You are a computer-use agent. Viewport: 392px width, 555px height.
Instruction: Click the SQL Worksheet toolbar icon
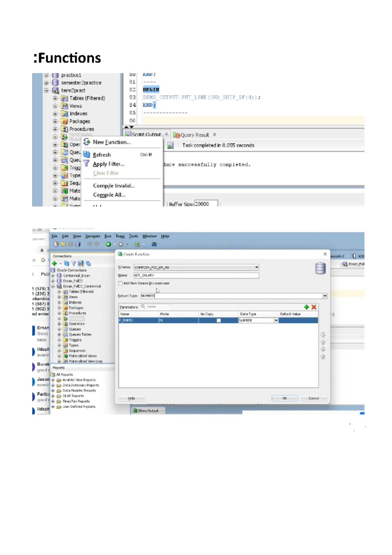point(137,244)
